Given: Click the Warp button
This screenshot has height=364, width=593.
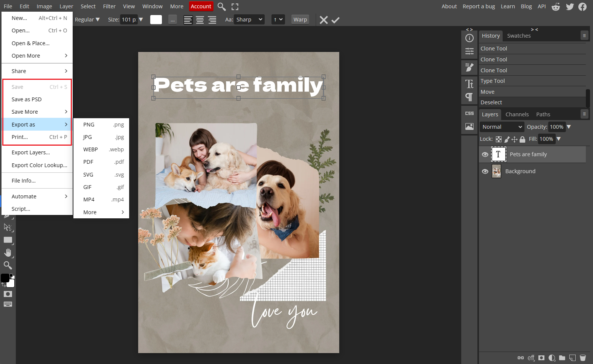Looking at the screenshot, I should coord(300,20).
